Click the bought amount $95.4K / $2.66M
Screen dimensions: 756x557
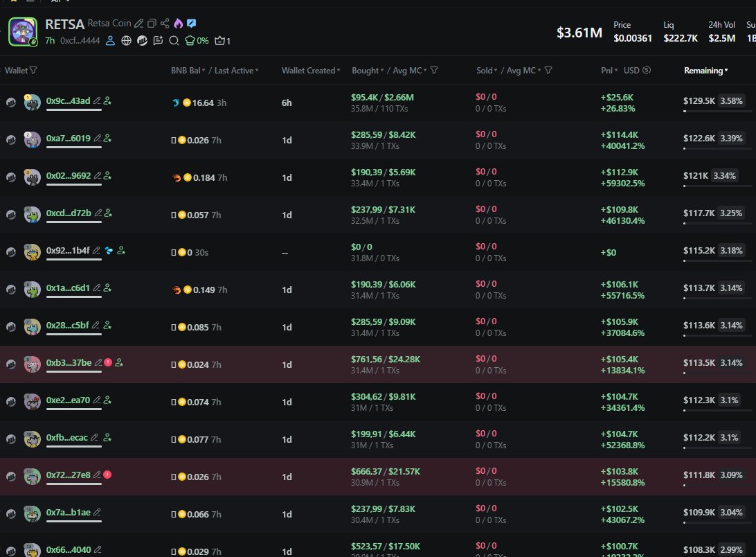382,98
